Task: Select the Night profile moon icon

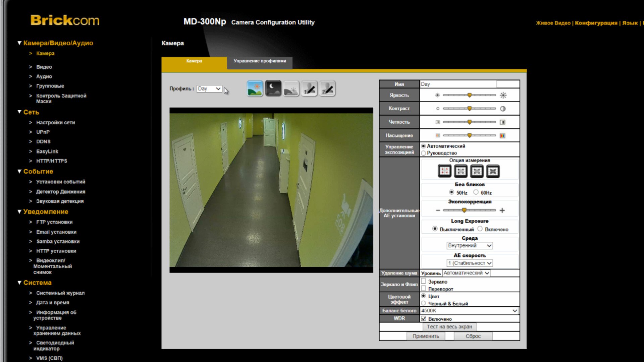Action: pos(273,88)
